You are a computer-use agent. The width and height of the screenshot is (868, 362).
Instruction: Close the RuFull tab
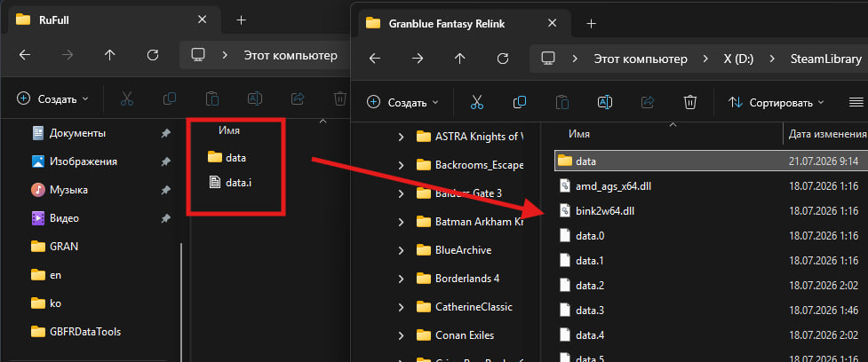pyautogui.click(x=202, y=20)
